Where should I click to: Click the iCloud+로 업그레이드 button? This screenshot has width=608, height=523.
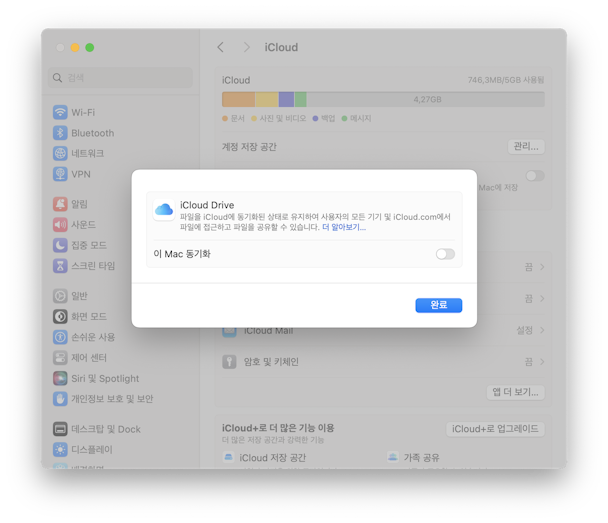pos(495,429)
